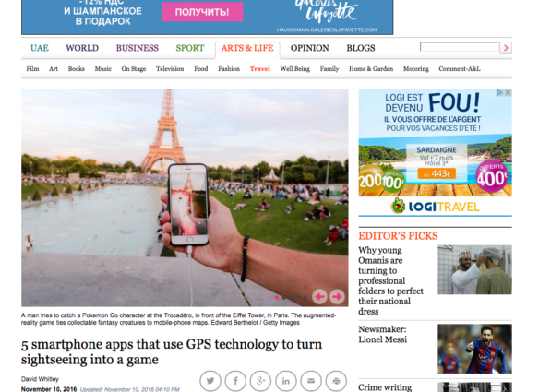Read the Newsmaker: Lionel Messi story
This screenshot has height=392, width=539.
point(383,334)
